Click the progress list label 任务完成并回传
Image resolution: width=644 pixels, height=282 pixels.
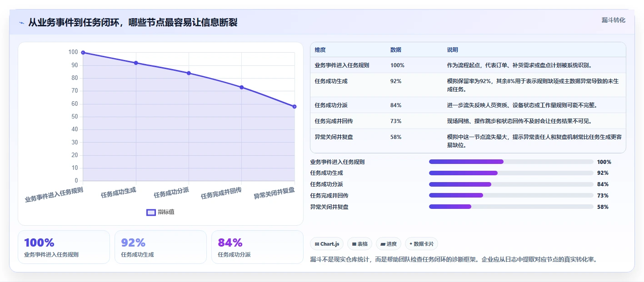coord(329,195)
